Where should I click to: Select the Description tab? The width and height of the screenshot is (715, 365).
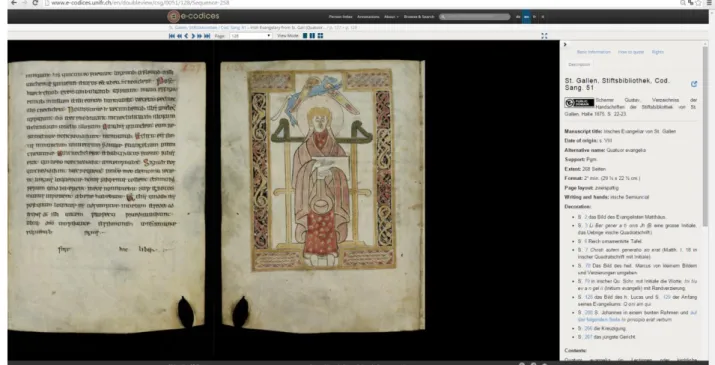pyautogui.click(x=579, y=64)
